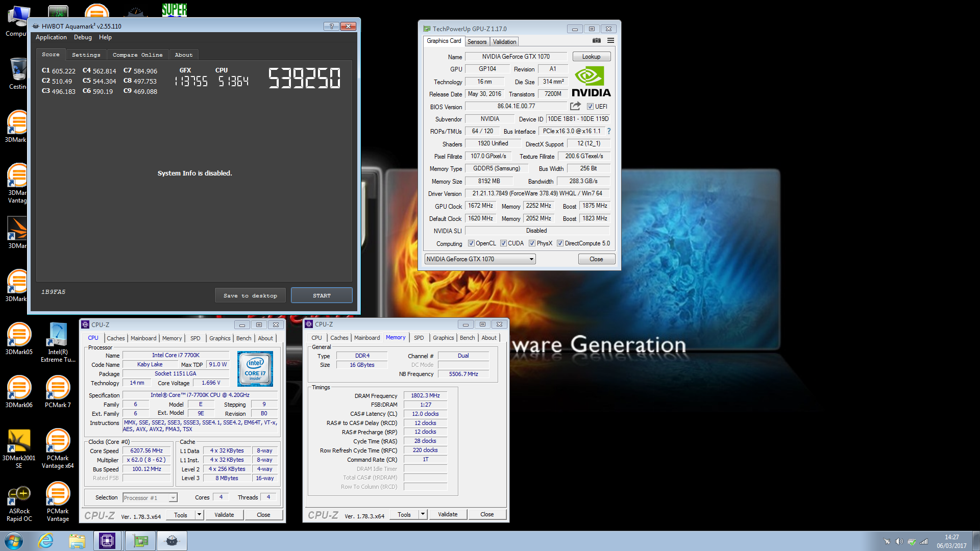Click the network signal tray icon
Viewport: 980px width, 551px height.
coord(924,541)
